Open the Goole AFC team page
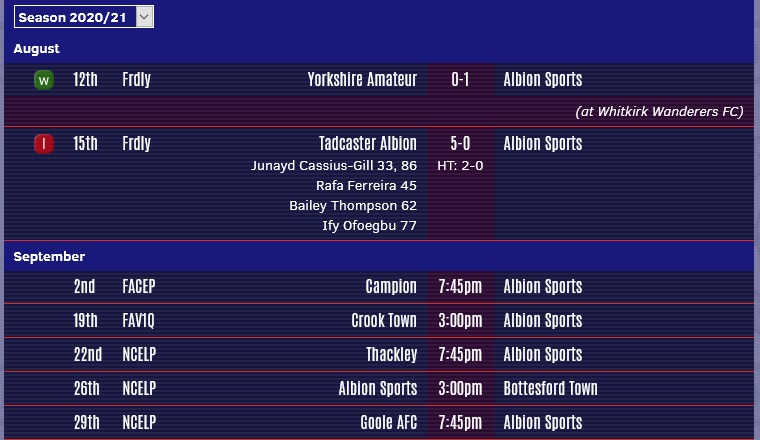 [388, 422]
